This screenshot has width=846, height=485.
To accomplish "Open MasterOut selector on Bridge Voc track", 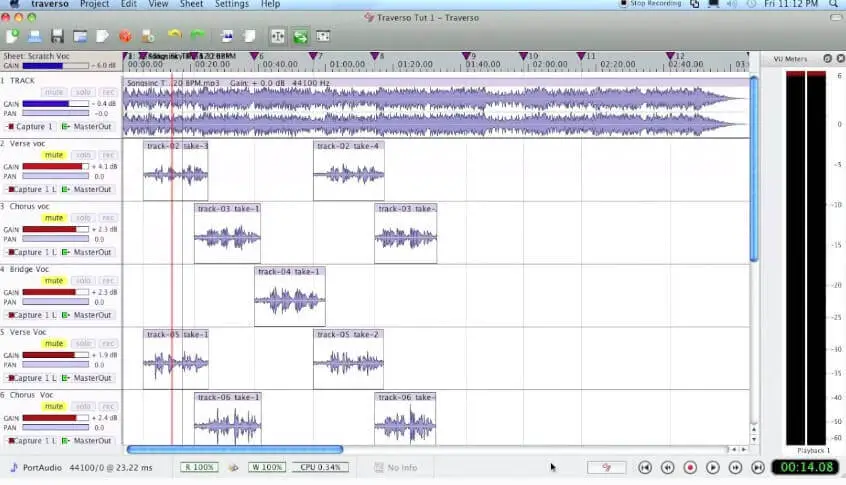I will [87, 316].
